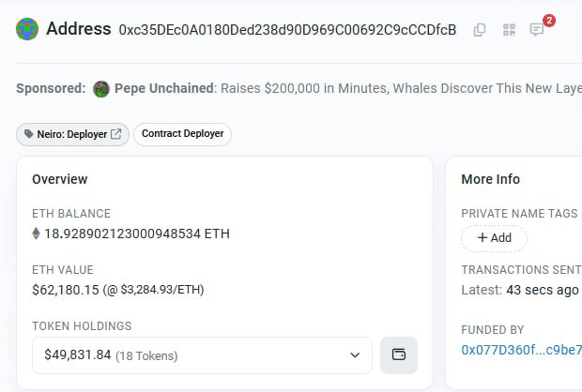Open the Pepe Unchained sponsored link
The image size is (582, 392).
163,88
